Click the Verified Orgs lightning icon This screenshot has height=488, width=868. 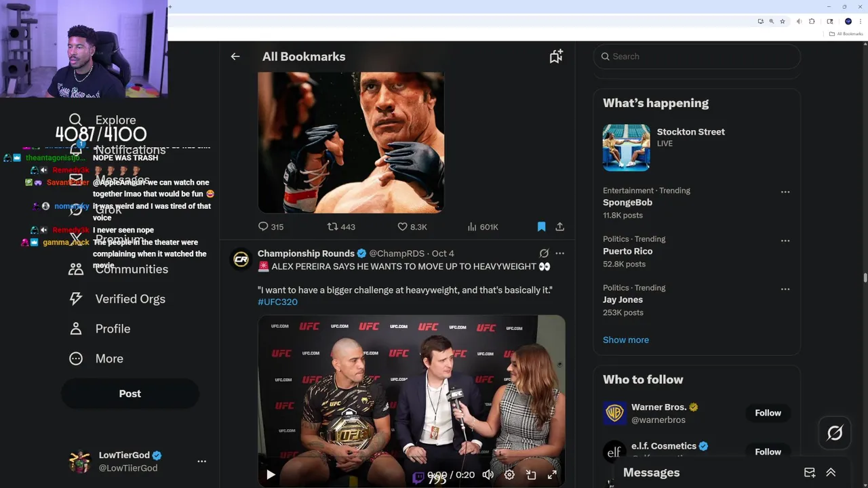coord(76,299)
